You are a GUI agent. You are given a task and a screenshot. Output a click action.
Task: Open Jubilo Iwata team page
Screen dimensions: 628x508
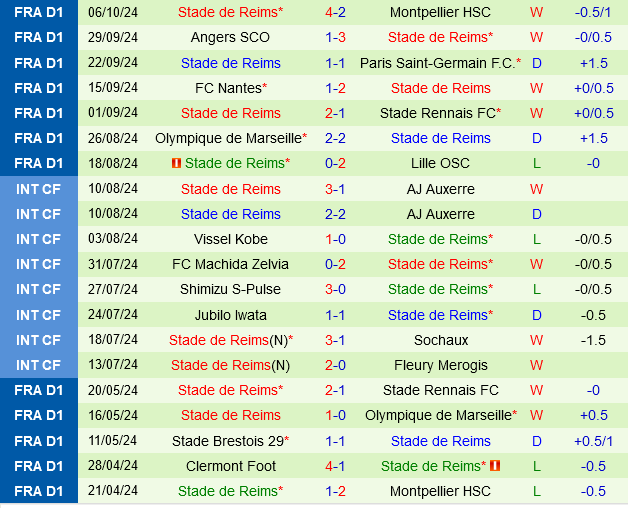coord(231,315)
